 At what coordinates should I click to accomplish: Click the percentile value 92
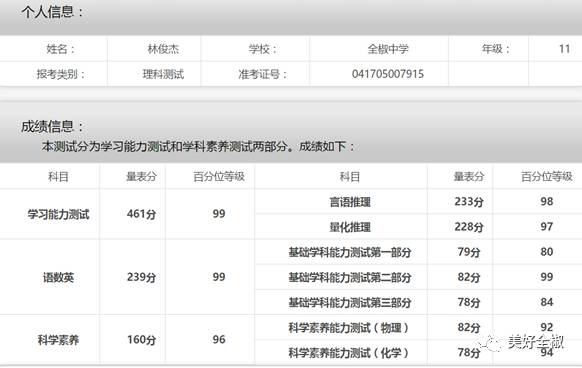(x=547, y=327)
